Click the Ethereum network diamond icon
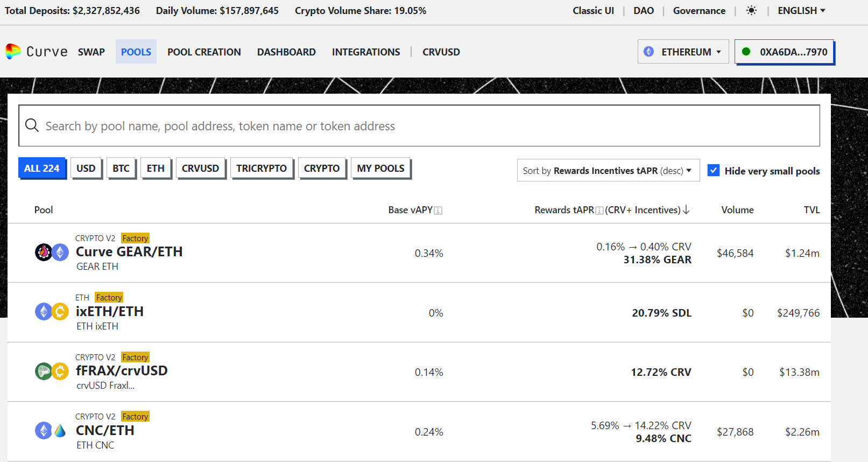Screen dimensions: 868x462 click(x=649, y=52)
